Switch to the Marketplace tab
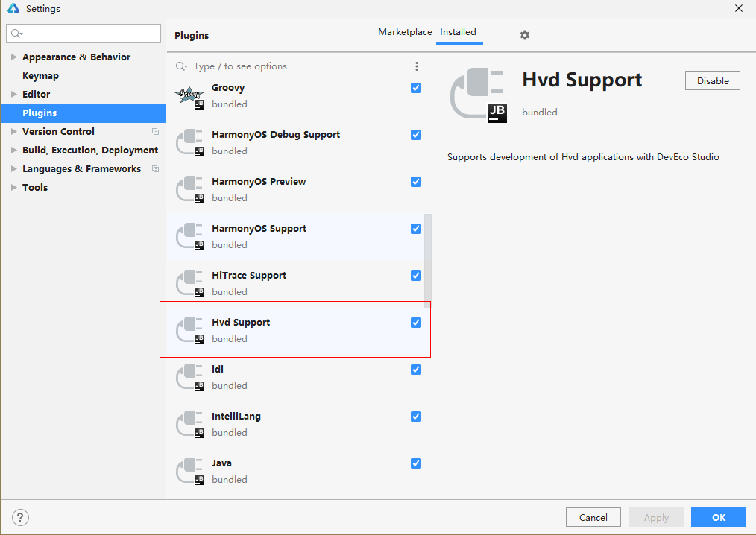 click(x=405, y=32)
